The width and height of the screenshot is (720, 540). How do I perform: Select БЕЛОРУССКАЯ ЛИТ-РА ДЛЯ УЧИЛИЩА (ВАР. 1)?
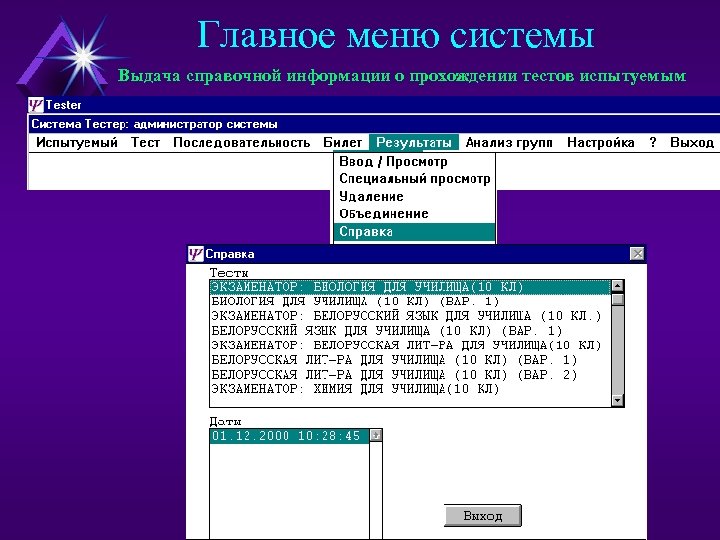pos(411,360)
